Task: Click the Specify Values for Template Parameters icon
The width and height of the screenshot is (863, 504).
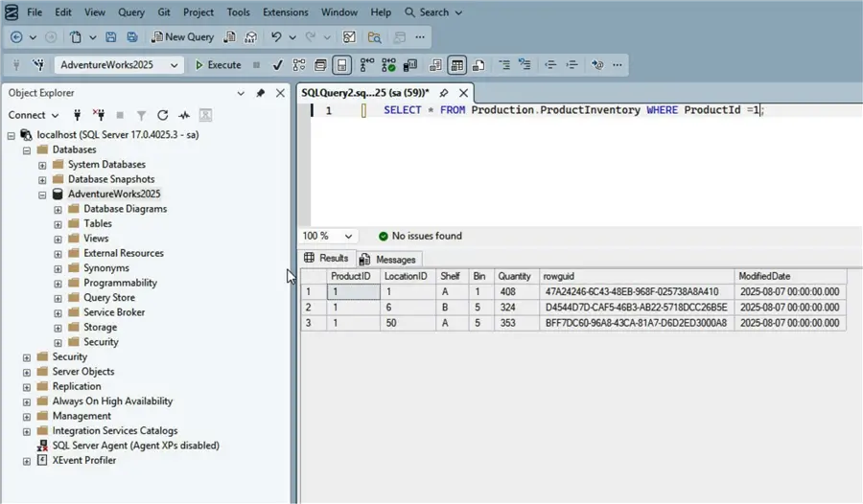Action: (597, 65)
